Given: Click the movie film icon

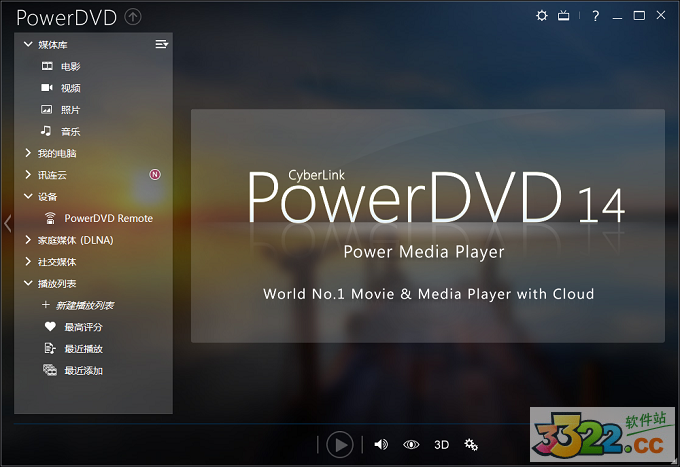Looking at the screenshot, I should [x=47, y=66].
